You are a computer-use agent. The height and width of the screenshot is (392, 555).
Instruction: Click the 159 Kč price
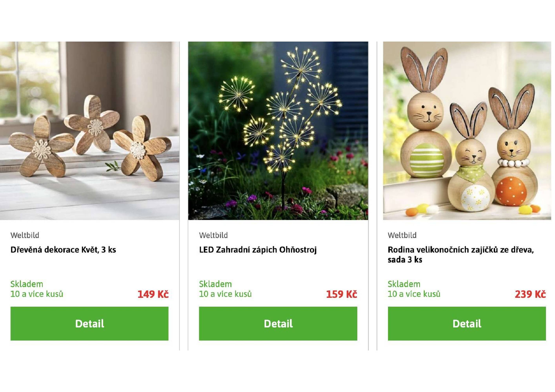click(342, 294)
